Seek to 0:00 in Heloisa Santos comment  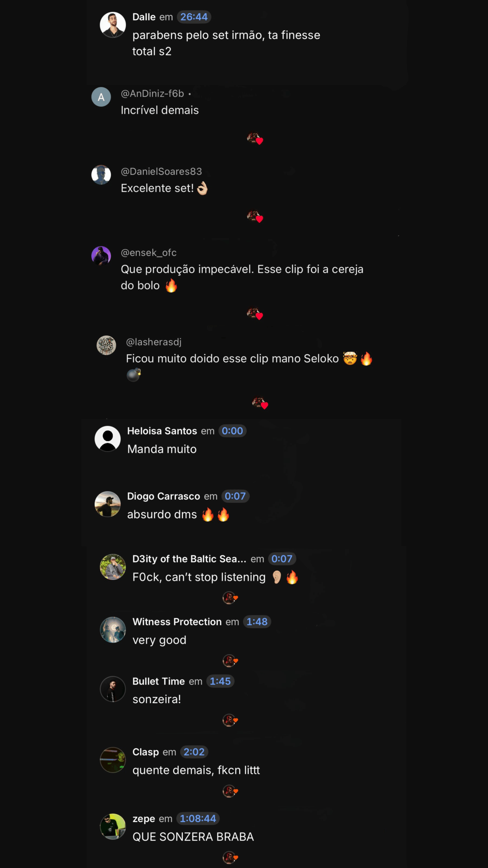point(232,431)
